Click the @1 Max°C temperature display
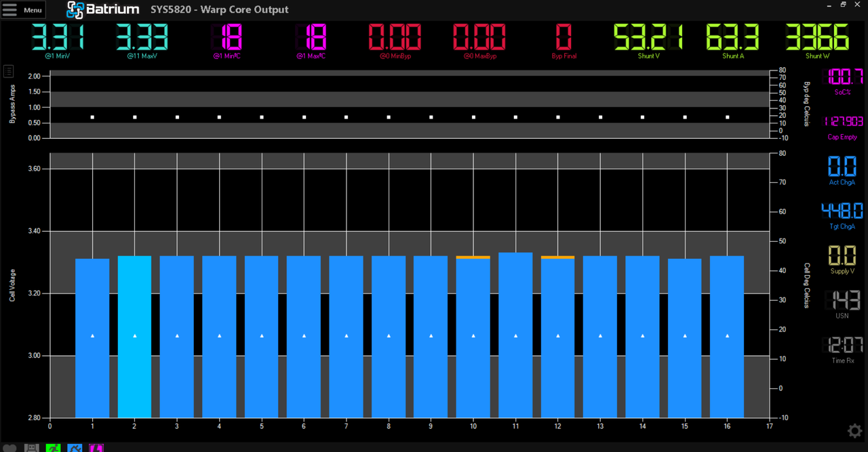868x452 pixels. [311, 37]
